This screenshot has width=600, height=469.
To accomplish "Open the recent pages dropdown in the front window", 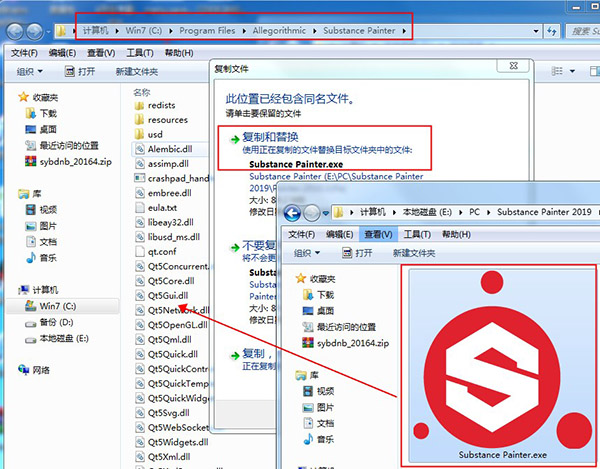I will [x=326, y=213].
